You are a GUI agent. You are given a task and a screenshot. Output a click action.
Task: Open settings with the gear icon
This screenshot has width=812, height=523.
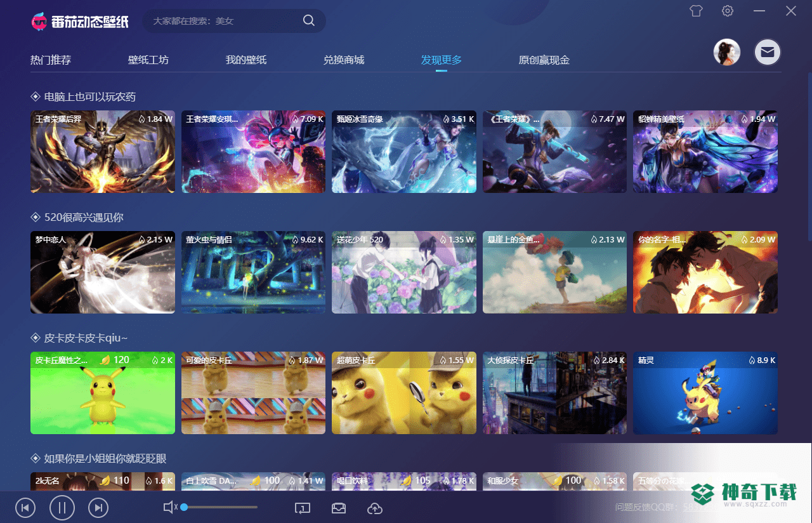[728, 11]
